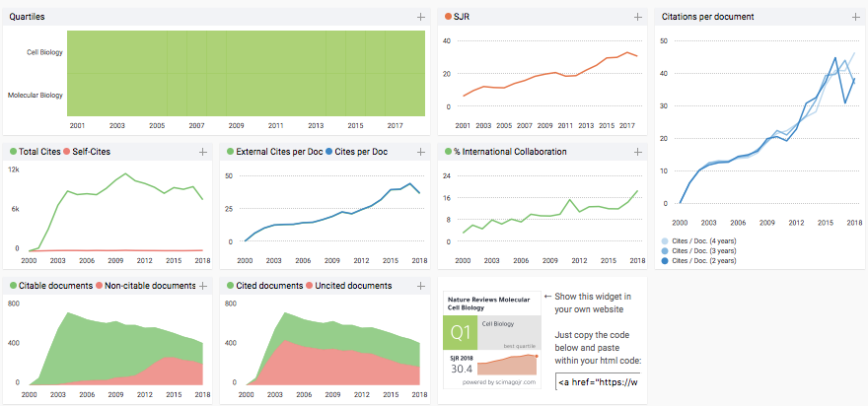Click plus icon on Cited documents panel

[x=420, y=286]
